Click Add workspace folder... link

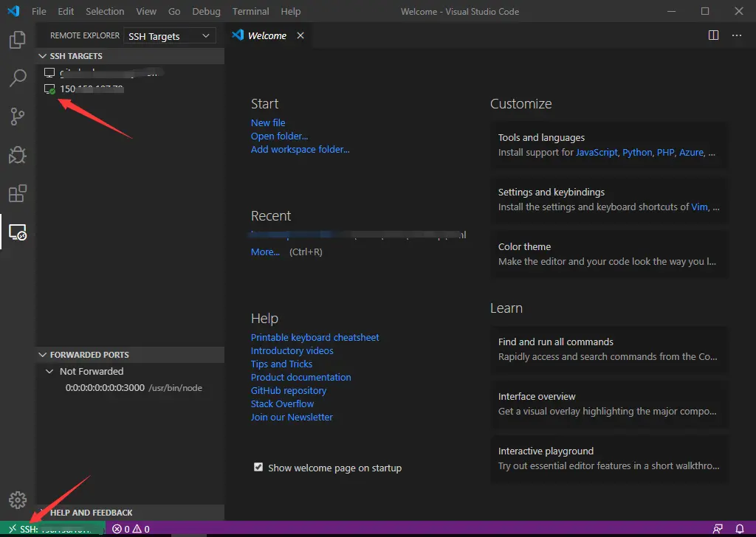tap(300, 149)
